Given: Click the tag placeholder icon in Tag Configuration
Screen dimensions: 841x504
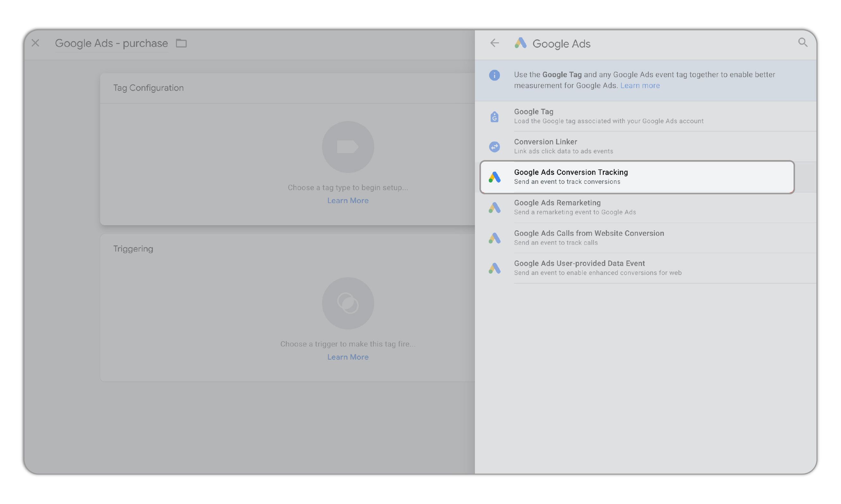Looking at the screenshot, I should click(x=348, y=147).
